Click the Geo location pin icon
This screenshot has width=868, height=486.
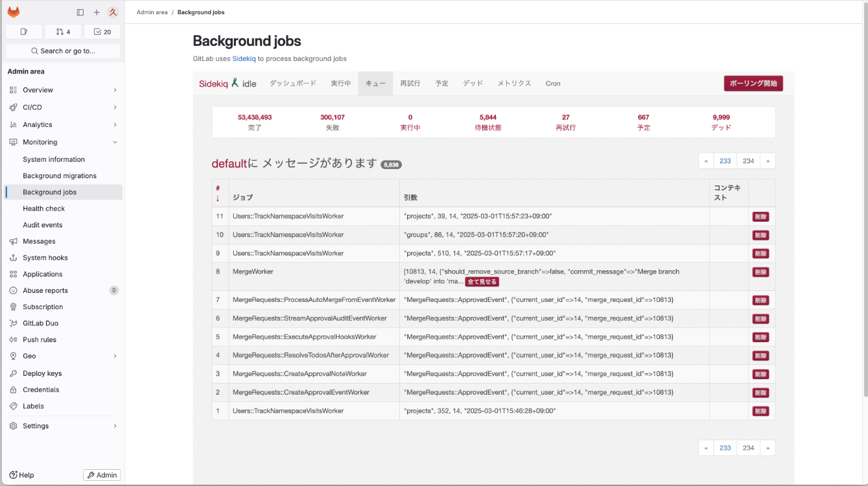click(14, 356)
